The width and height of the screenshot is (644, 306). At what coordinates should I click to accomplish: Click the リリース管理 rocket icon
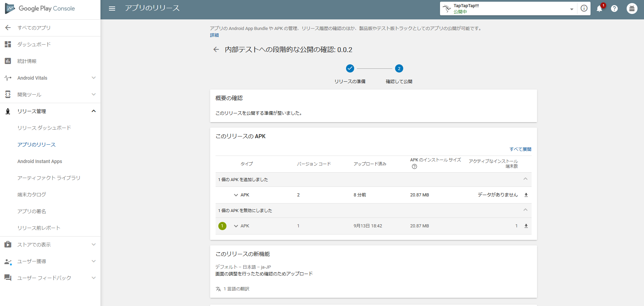click(x=8, y=111)
